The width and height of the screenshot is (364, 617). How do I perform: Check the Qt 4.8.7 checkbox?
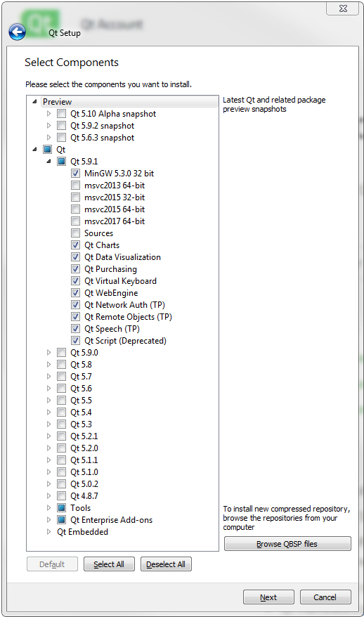tap(61, 496)
